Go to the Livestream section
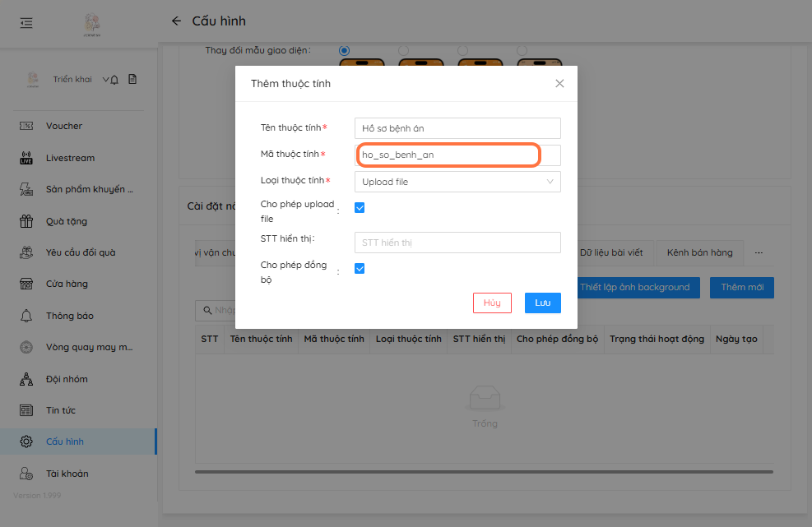 [x=70, y=158]
